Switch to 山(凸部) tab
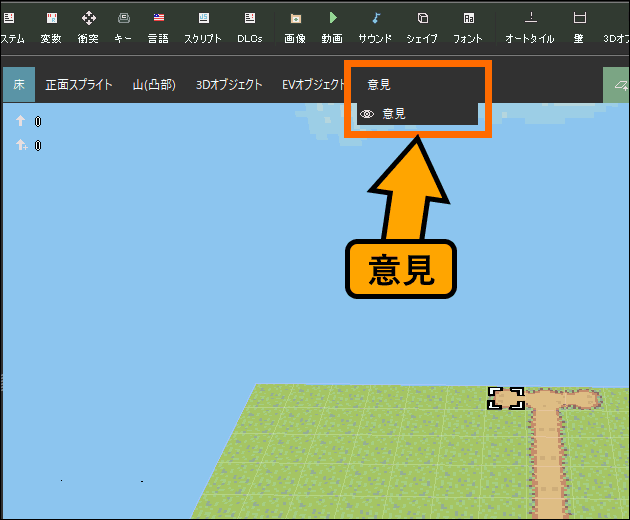The height and width of the screenshot is (520, 630). pyautogui.click(x=154, y=85)
